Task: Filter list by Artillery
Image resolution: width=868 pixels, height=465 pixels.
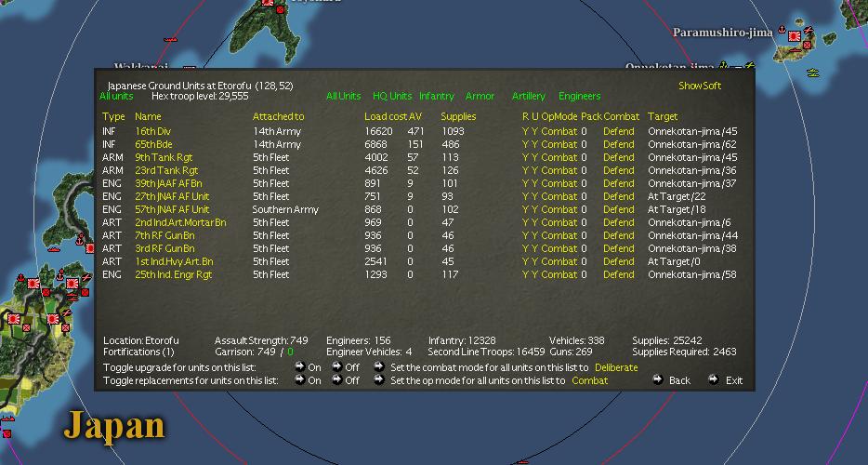Action: pos(528,96)
